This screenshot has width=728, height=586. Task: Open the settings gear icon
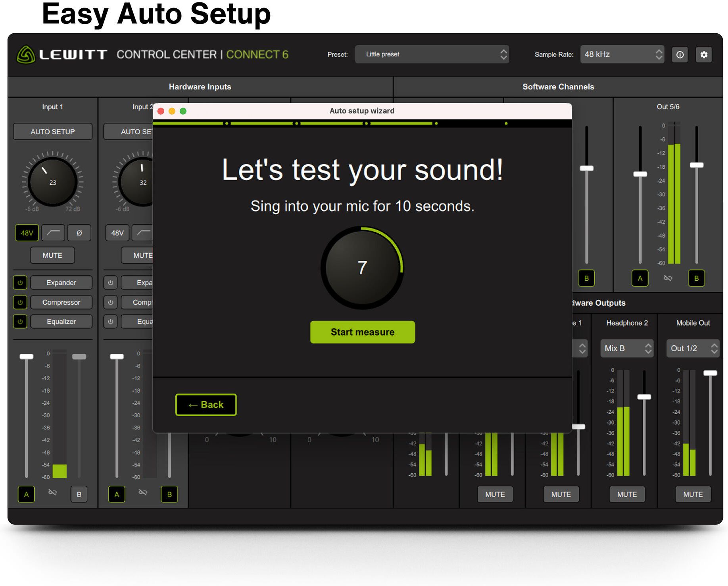click(704, 55)
